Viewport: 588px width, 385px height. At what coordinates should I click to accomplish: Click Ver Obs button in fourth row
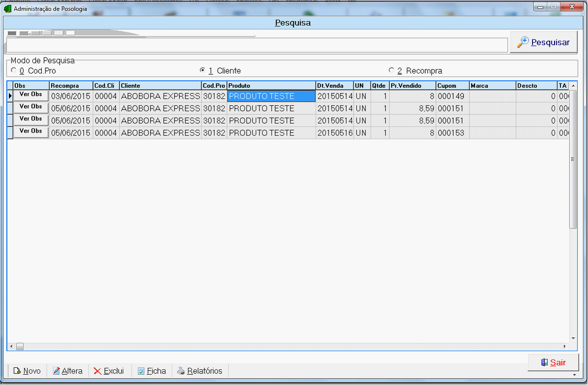pyautogui.click(x=30, y=132)
